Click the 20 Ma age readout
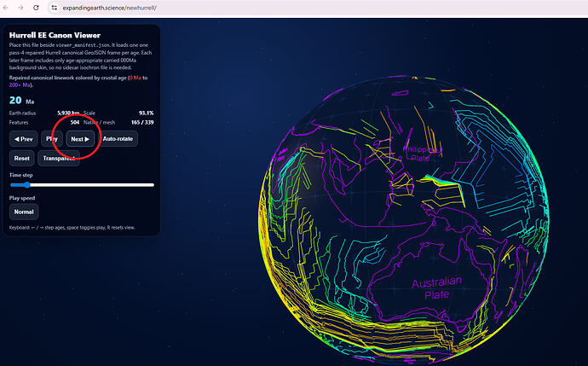This screenshot has width=588, height=366. (x=21, y=101)
